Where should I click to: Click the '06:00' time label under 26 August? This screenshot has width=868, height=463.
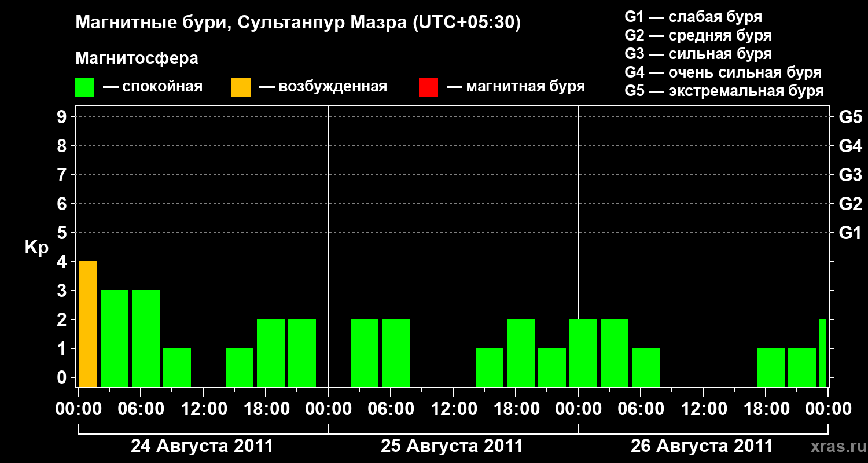click(640, 409)
